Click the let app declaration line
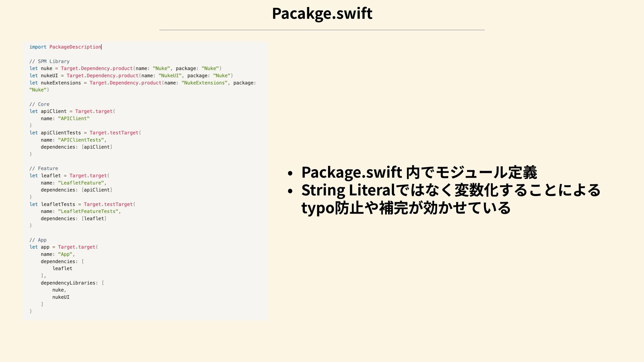The height and width of the screenshot is (362, 644). [x=63, y=247]
